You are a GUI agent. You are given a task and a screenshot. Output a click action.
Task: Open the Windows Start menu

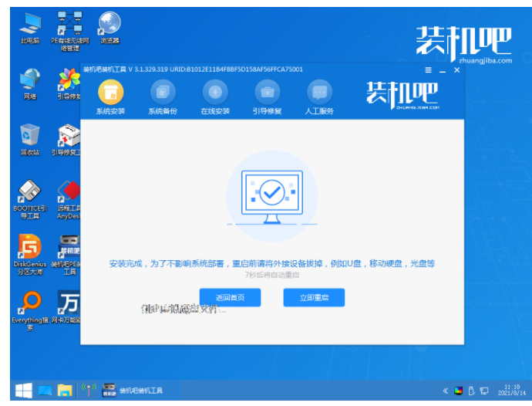21,390
